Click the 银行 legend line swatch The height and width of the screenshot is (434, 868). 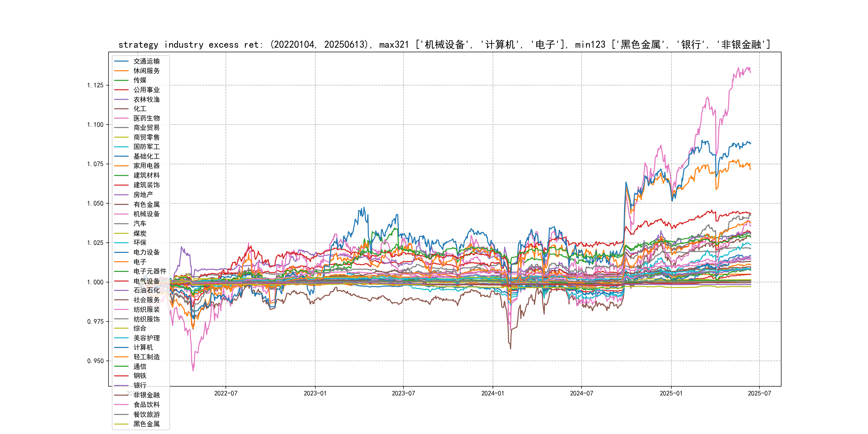pyautogui.click(x=121, y=386)
